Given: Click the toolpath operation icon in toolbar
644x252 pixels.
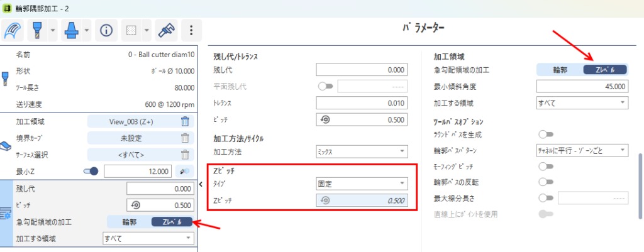Looking at the screenshot, I should (13, 30).
